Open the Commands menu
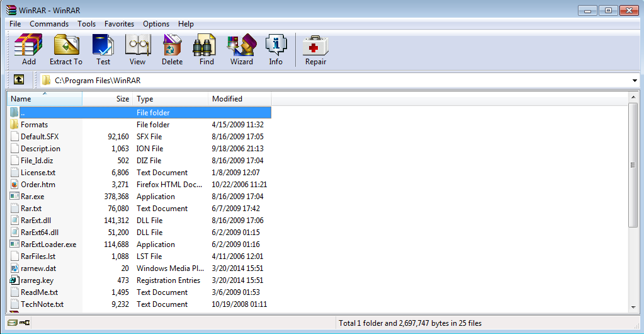The height and width of the screenshot is (334, 644). [x=49, y=24]
